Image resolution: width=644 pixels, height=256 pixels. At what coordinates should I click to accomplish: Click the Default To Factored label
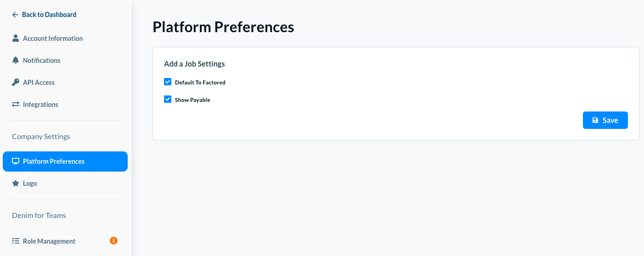pos(200,83)
